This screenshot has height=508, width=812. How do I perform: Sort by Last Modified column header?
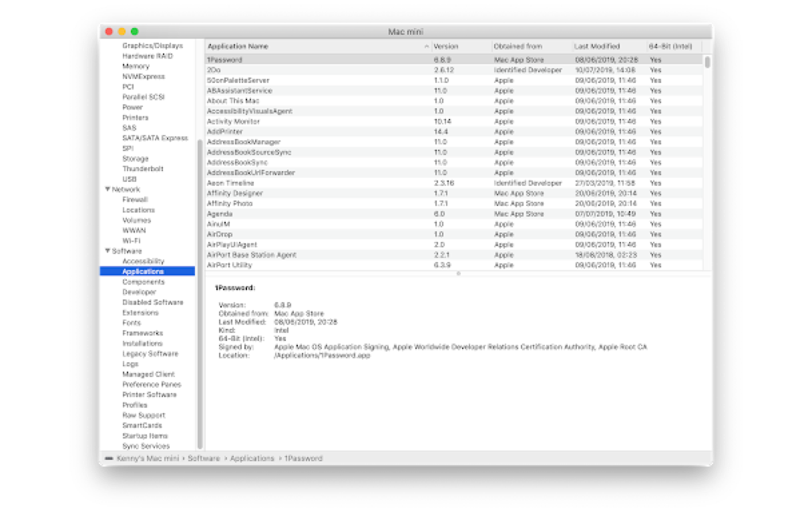pyautogui.click(x=609, y=47)
